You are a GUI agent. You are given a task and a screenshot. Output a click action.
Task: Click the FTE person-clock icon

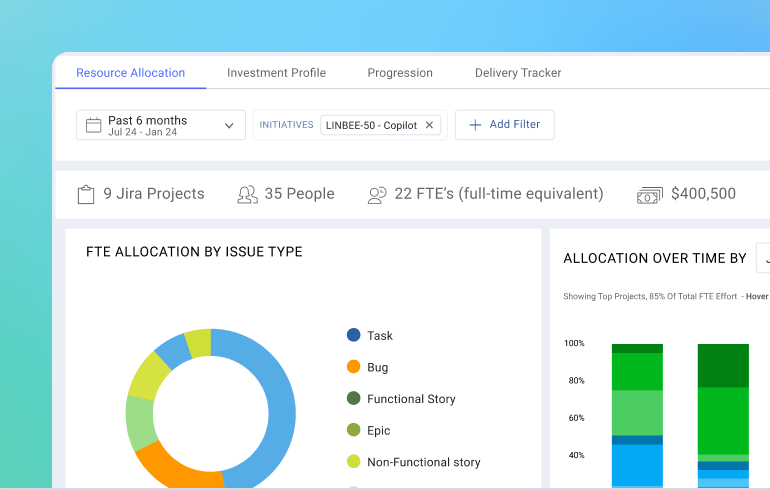[377, 195]
